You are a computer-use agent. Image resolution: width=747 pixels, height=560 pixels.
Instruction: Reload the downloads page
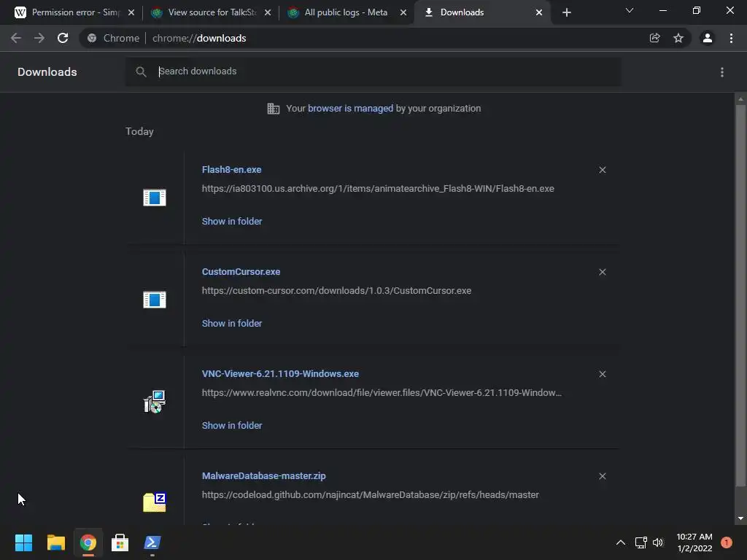(x=63, y=38)
